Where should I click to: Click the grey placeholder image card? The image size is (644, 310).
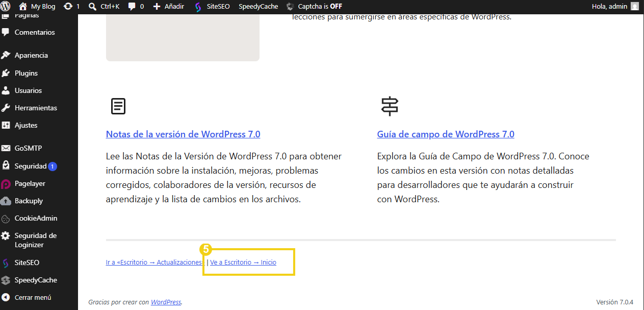point(183,38)
